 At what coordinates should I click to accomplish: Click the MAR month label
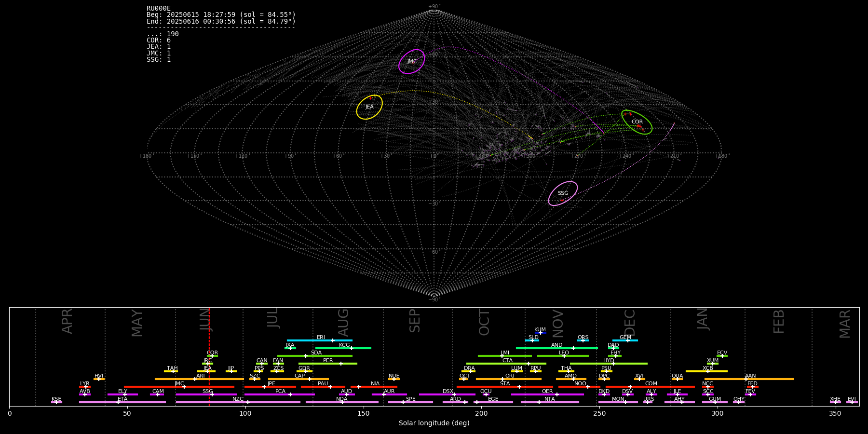845,324
